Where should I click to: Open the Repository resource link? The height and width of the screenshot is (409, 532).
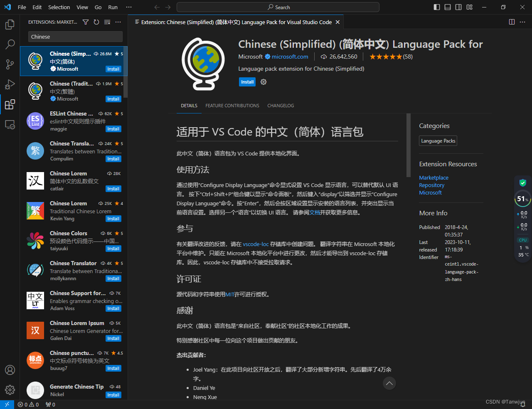click(431, 185)
